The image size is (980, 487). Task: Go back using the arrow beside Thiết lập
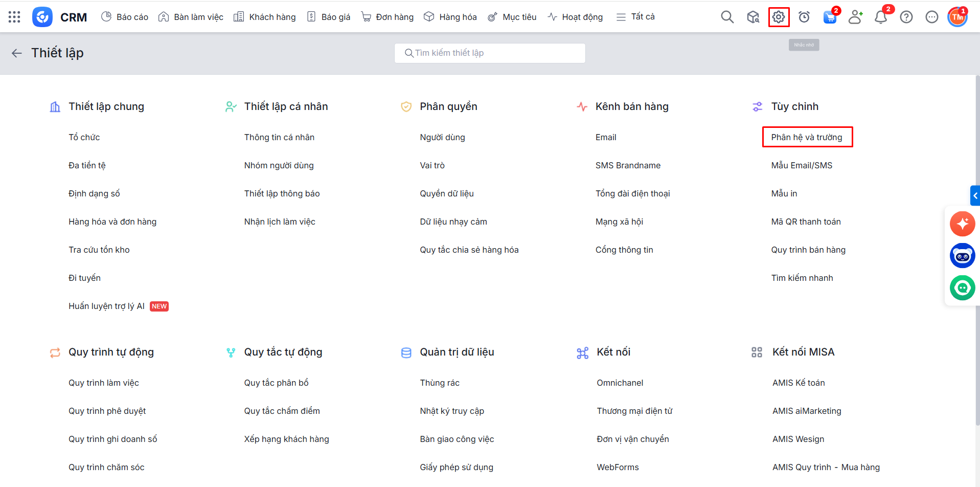(x=17, y=53)
